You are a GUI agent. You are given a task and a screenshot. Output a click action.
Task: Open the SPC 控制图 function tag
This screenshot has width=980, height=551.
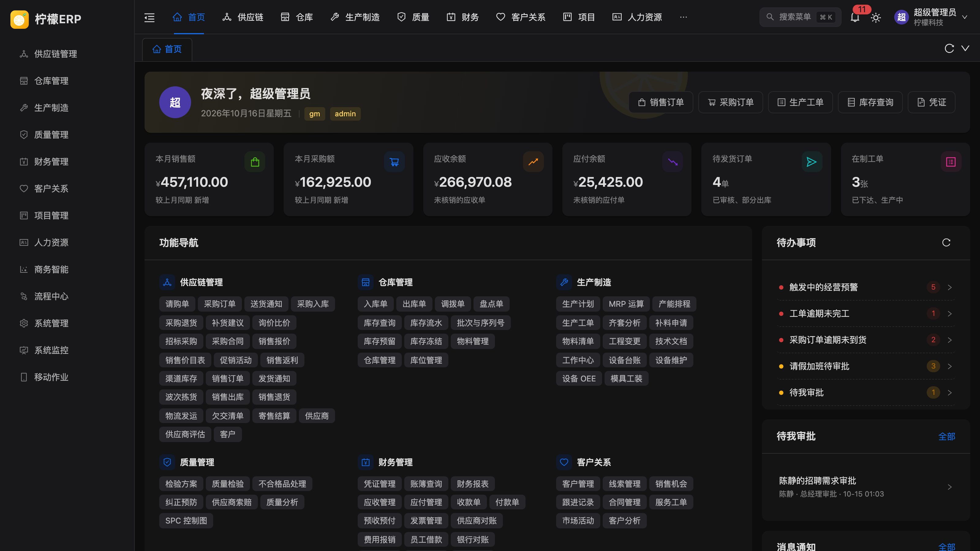(x=186, y=521)
